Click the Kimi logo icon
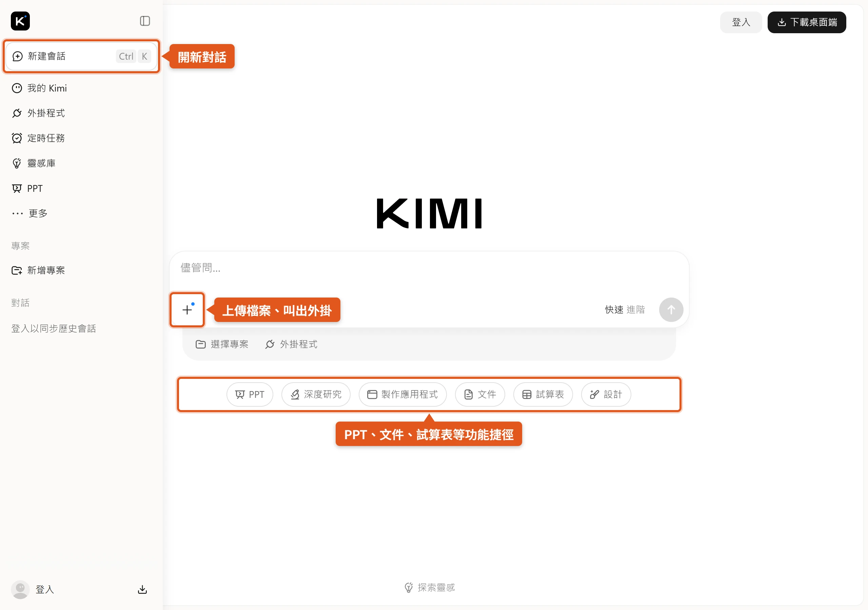Viewport: 868px width, 610px height. pos(20,21)
